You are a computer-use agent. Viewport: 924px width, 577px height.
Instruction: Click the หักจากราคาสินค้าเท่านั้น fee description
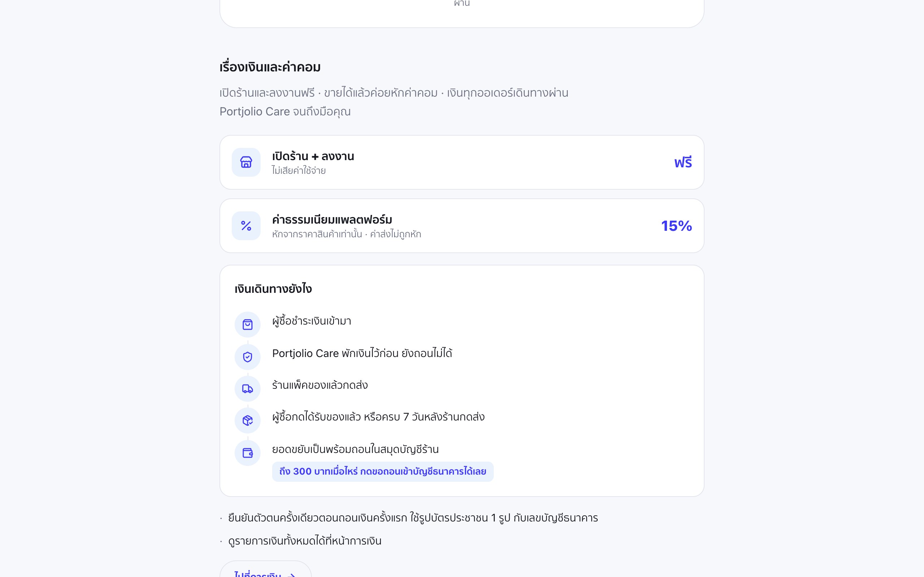point(346,234)
